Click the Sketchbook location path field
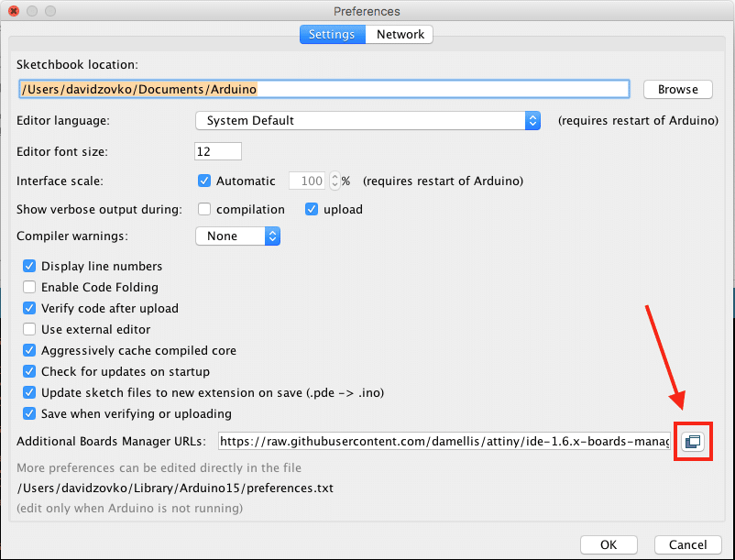Screen dimensions: 735x560 [324, 89]
